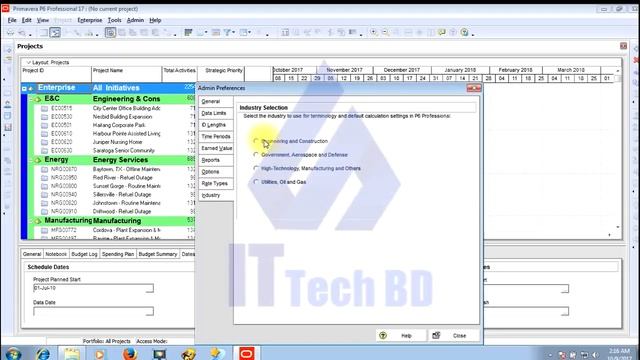Click the Project Name column header
Image resolution: width=640 pixels, height=360 pixels.
click(127, 74)
